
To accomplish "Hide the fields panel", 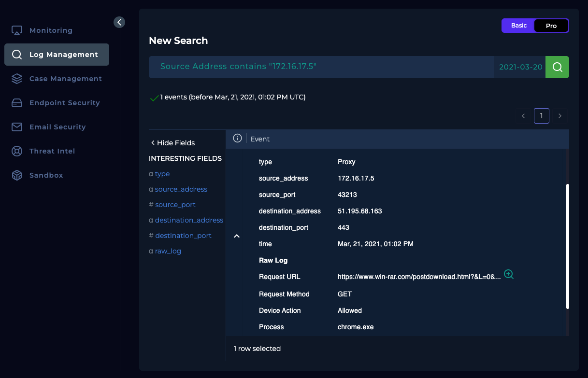I will click(x=172, y=143).
